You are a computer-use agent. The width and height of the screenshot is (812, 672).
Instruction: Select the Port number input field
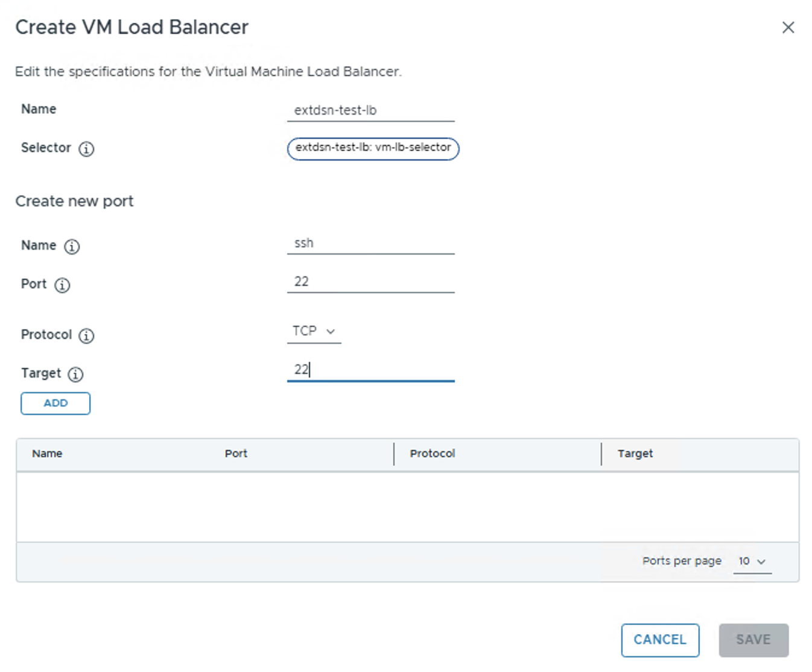[x=370, y=282]
